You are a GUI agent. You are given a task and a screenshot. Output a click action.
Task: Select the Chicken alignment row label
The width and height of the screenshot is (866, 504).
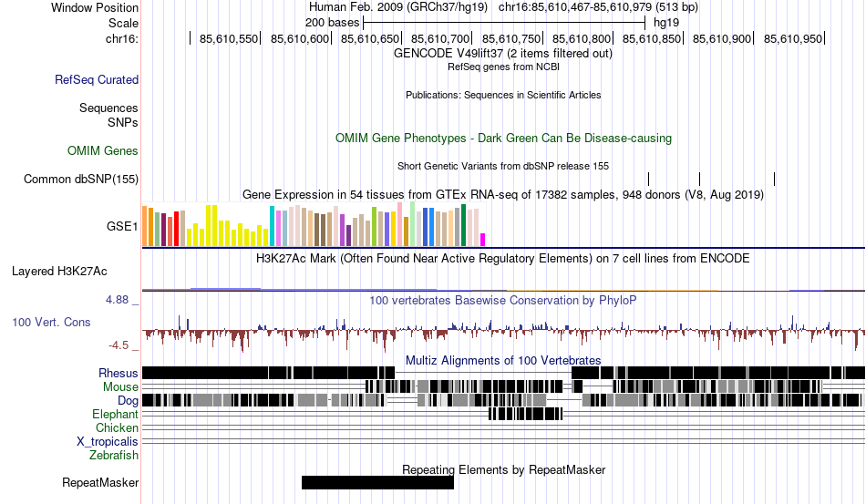[x=117, y=427]
